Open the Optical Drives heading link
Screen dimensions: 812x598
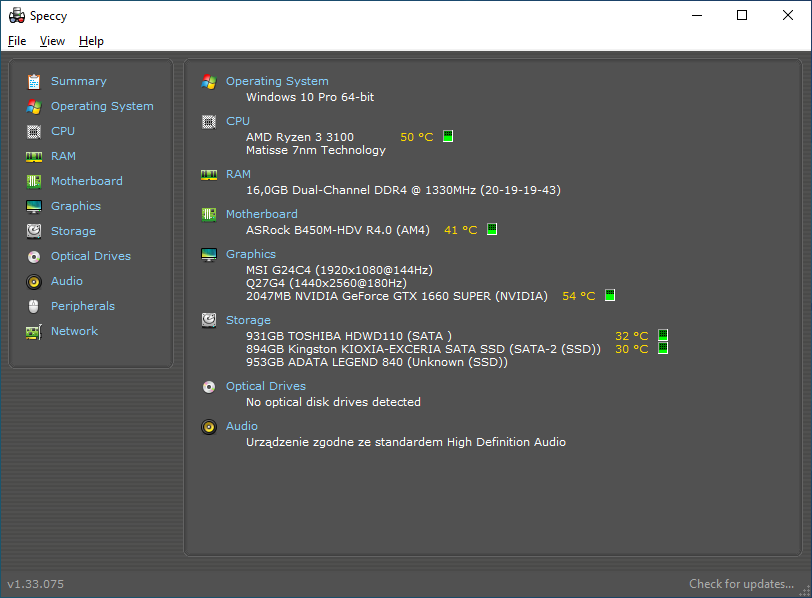click(x=266, y=386)
